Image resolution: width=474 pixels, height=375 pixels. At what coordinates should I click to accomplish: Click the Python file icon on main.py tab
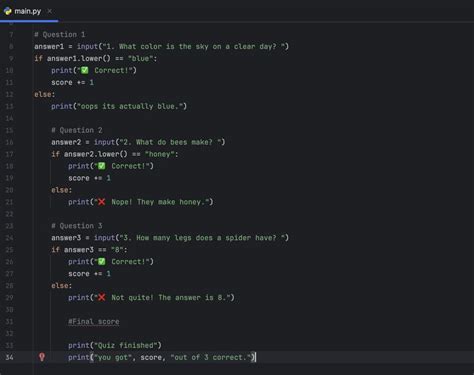(x=8, y=11)
